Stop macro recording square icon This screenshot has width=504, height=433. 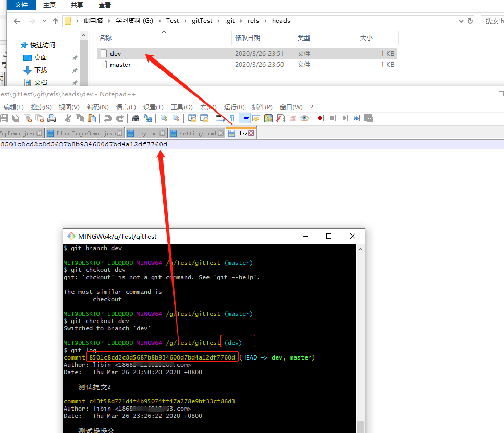point(333,118)
